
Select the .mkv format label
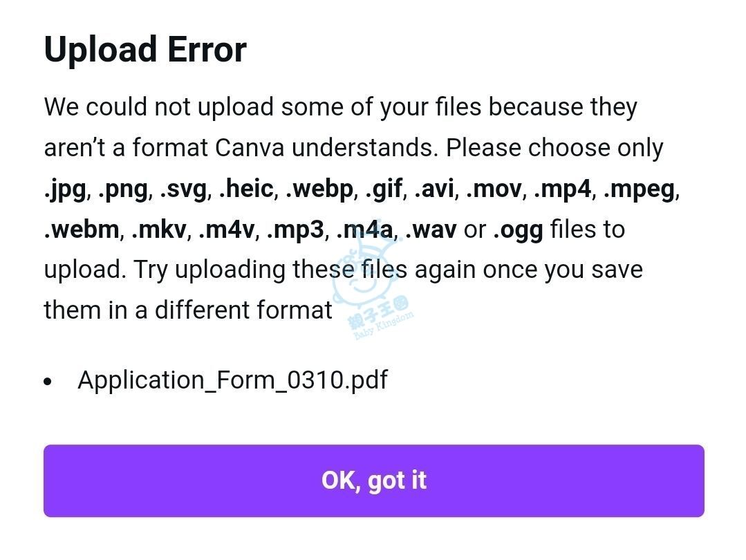click(159, 230)
